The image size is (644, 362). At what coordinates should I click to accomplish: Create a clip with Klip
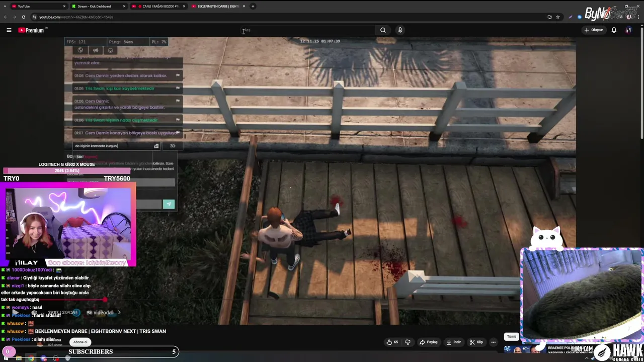click(x=476, y=342)
